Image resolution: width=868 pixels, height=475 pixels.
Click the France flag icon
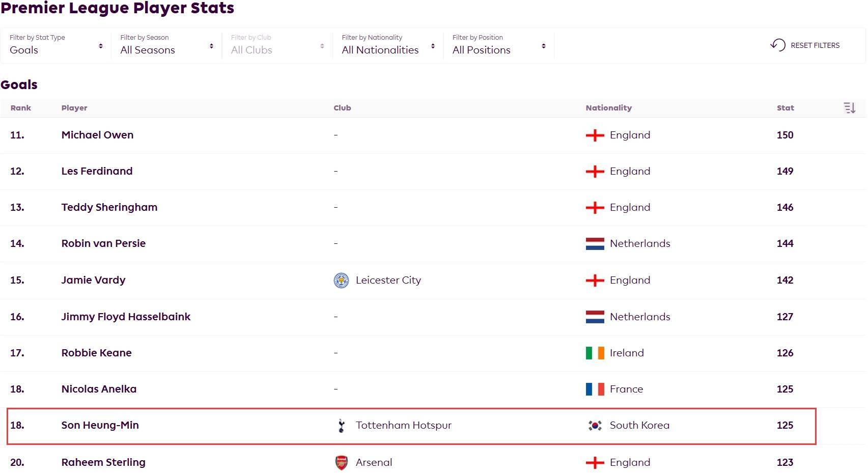(x=595, y=389)
